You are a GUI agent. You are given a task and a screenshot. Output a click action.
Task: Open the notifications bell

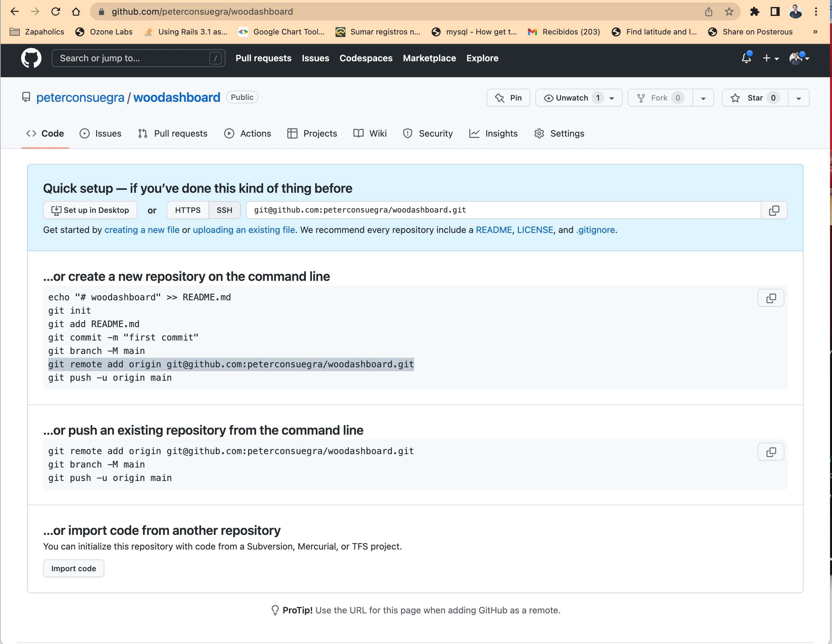point(746,58)
